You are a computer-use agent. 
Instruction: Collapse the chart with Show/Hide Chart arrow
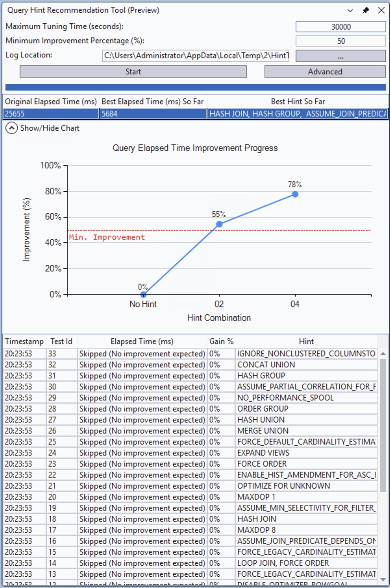(x=11, y=128)
